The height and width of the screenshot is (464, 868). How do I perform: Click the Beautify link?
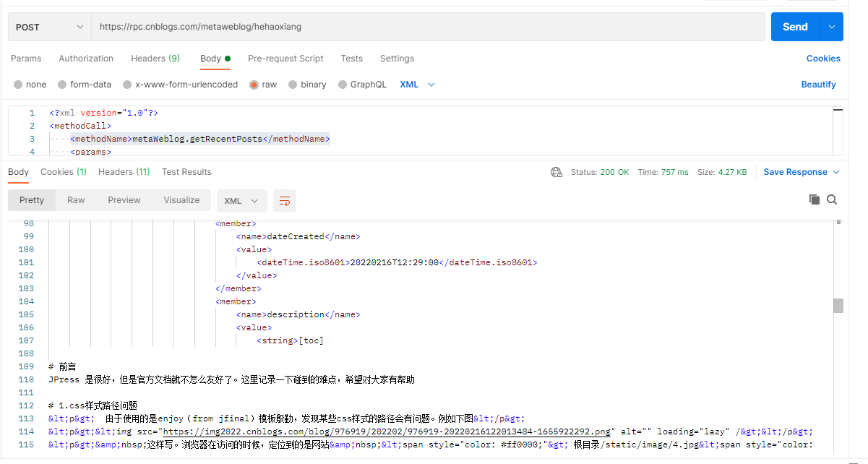[x=818, y=85]
